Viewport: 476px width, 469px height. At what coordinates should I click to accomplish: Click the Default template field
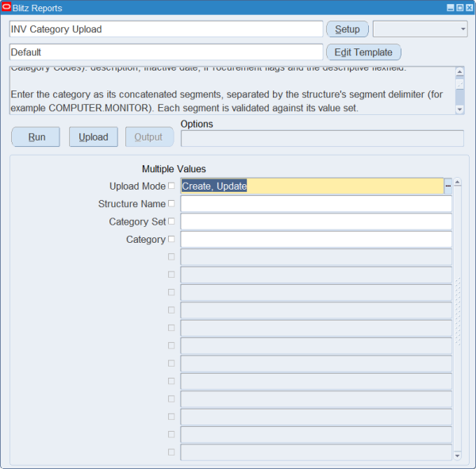click(166, 52)
